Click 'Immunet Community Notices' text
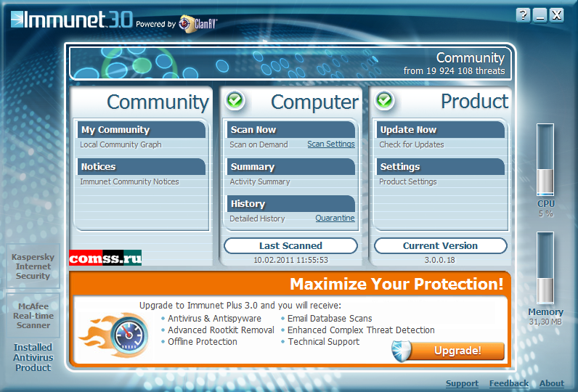Image resolution: width=578 pixels, height=392 pixels. (x=129, y=181)
